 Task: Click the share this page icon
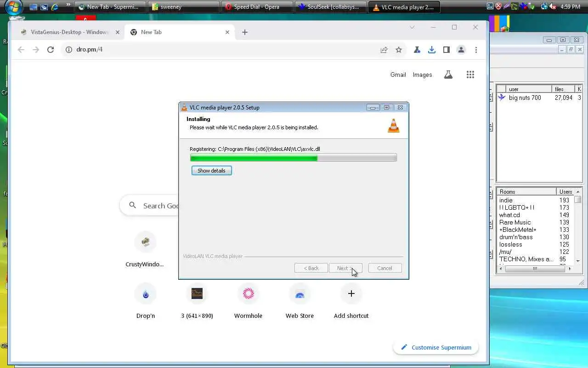[x=384, y=50]
